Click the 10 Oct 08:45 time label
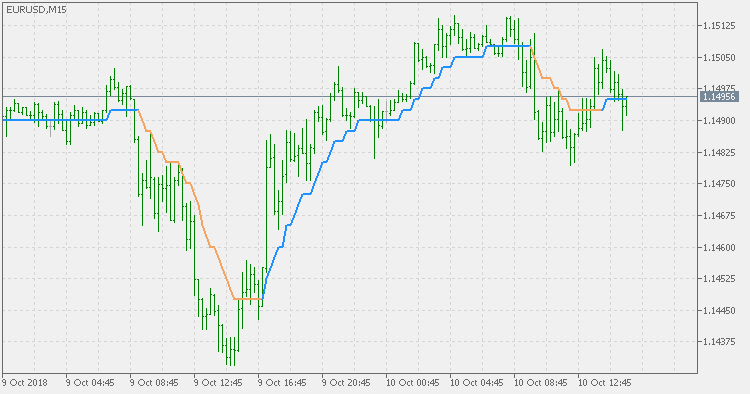The image size is (750, 394). coord(541,383)
